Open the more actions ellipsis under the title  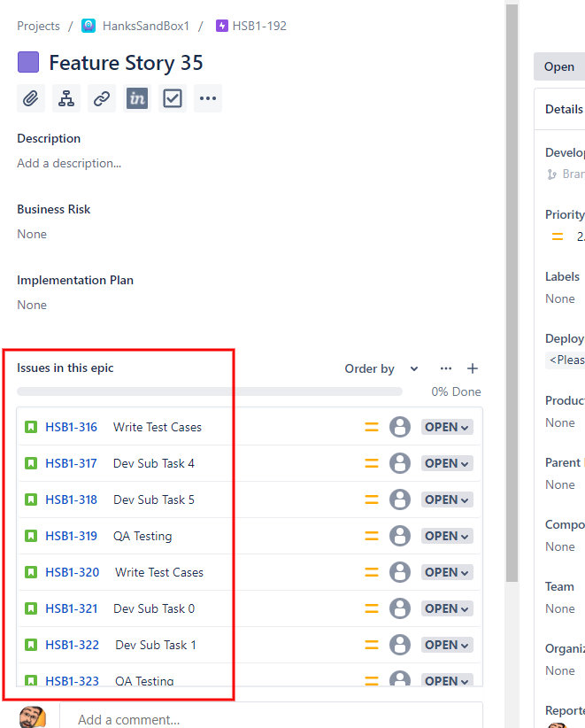click(x=208, y=98)
